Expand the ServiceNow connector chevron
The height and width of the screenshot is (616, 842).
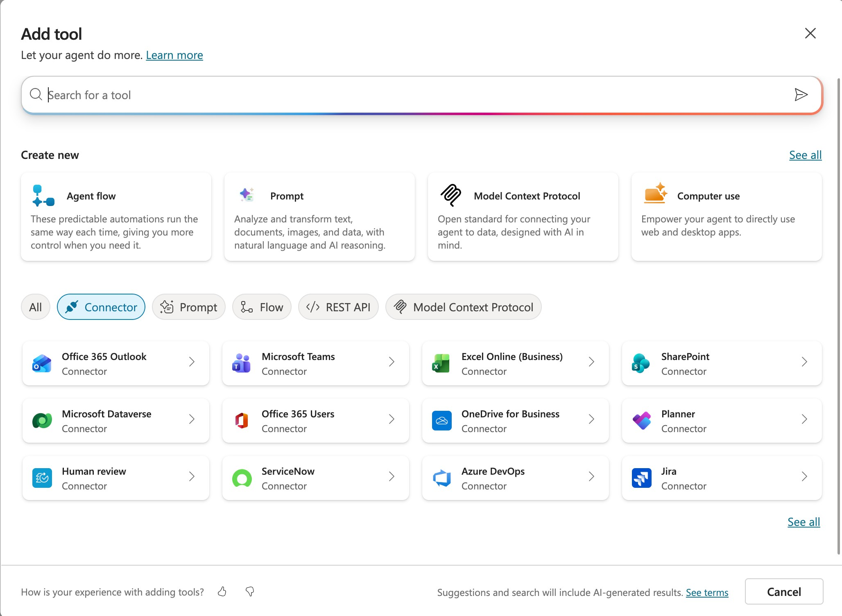392,476
